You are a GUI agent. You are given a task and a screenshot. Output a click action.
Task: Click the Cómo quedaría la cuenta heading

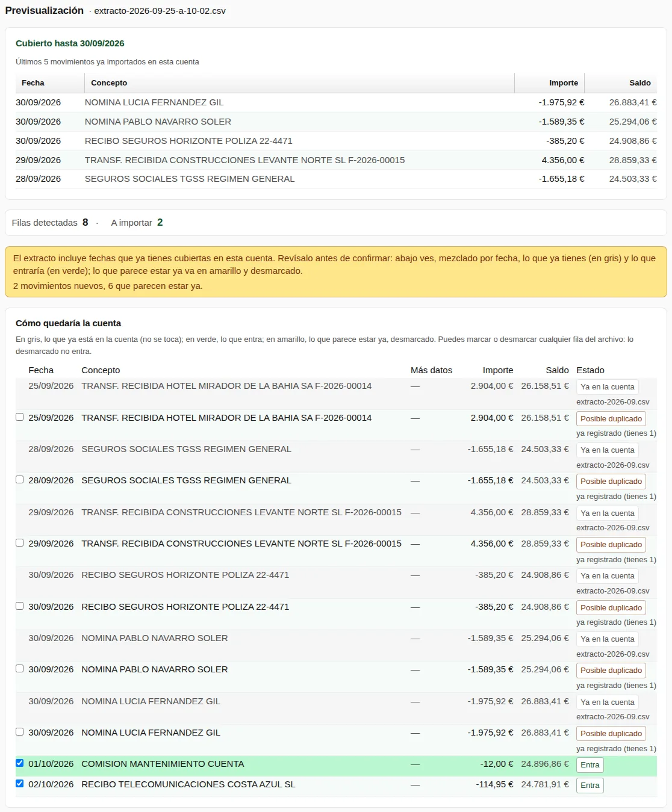pyautogui.click(x=68, y=323)
